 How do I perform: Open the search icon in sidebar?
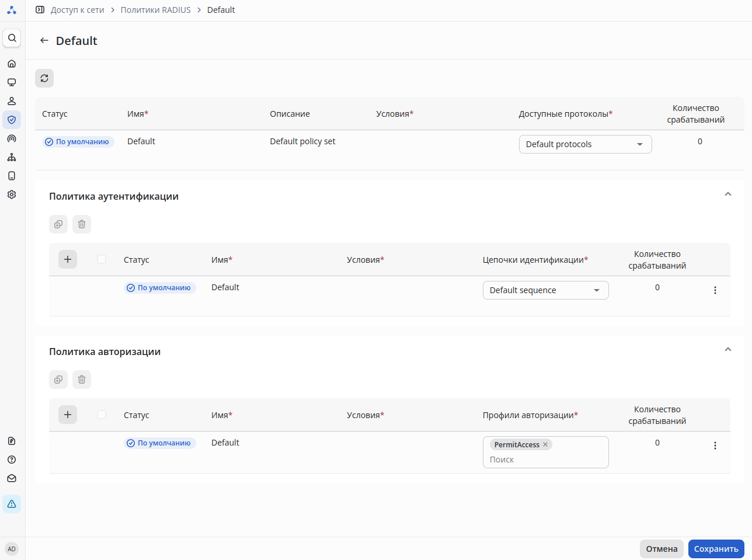tap(12, 38)
